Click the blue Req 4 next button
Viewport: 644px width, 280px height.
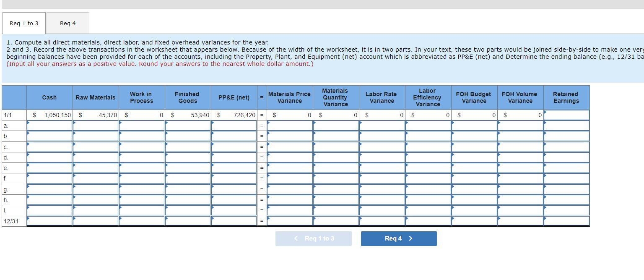[x=399, y=238]
